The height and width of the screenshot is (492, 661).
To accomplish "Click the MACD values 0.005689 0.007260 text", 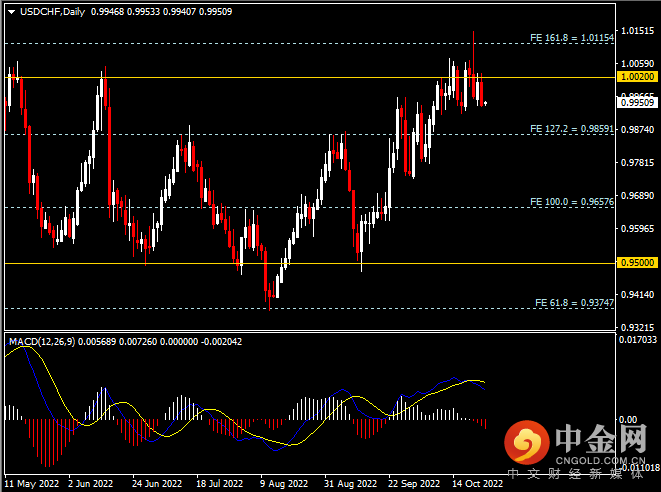I will pos(116,341).
